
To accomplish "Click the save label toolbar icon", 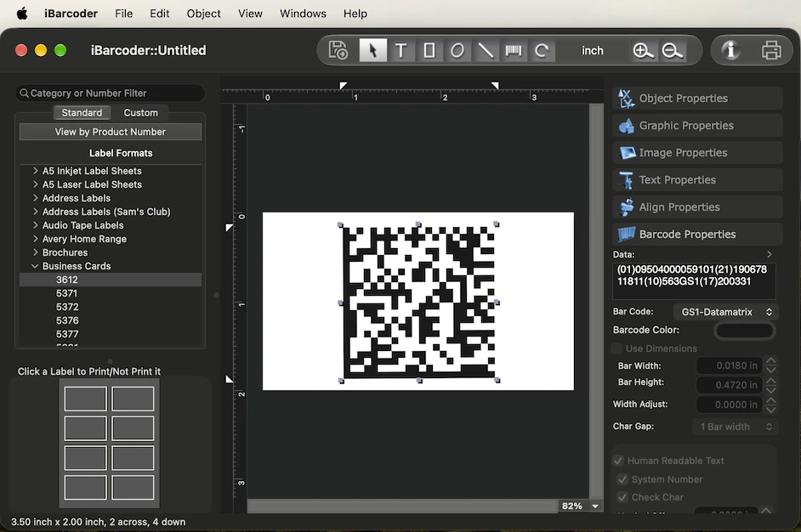I will (338, 50).
